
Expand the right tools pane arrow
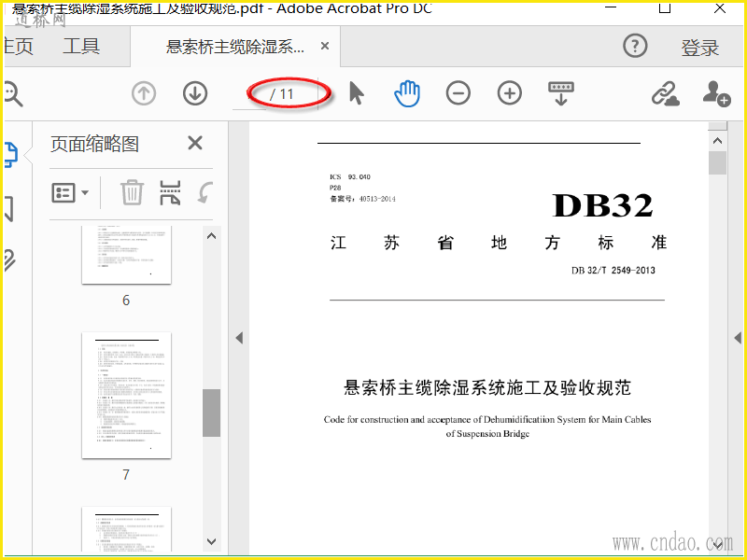(738, 338)
